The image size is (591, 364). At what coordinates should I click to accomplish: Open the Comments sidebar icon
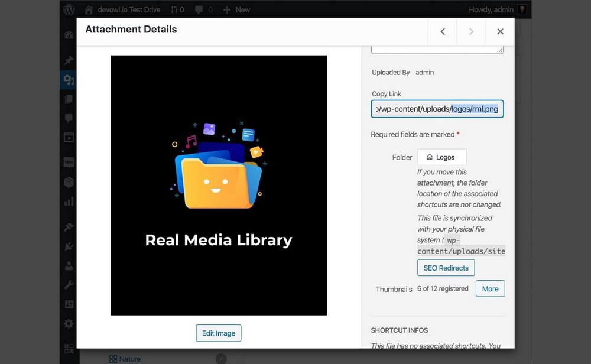coord(69,118)
